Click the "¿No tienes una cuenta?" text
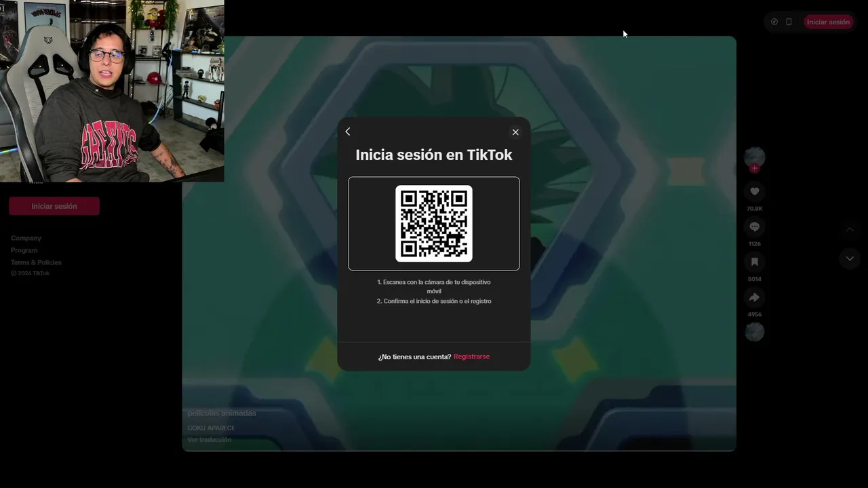The image size is (868, 488). click(414, 357)
